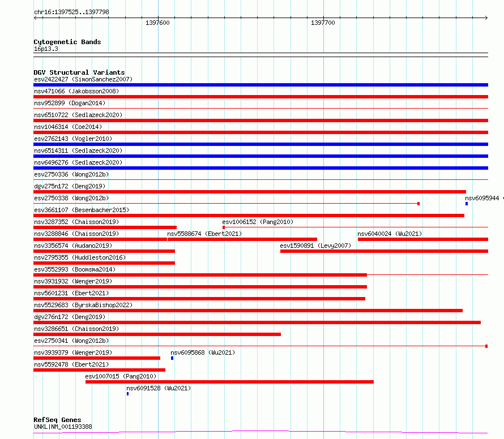Click the esv2422427 (SimonSanchez2007) variant label
This screenshot has width=504, height=439.
tap(83, 79)
